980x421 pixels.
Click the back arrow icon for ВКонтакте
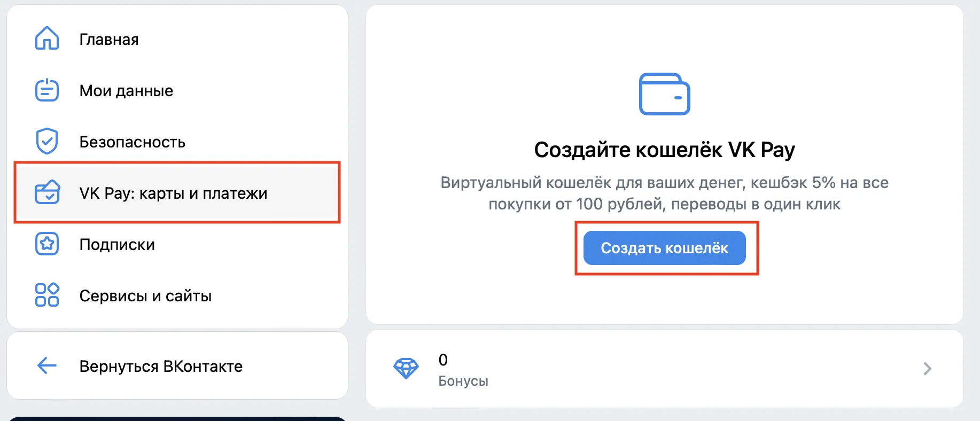point(47,366)
